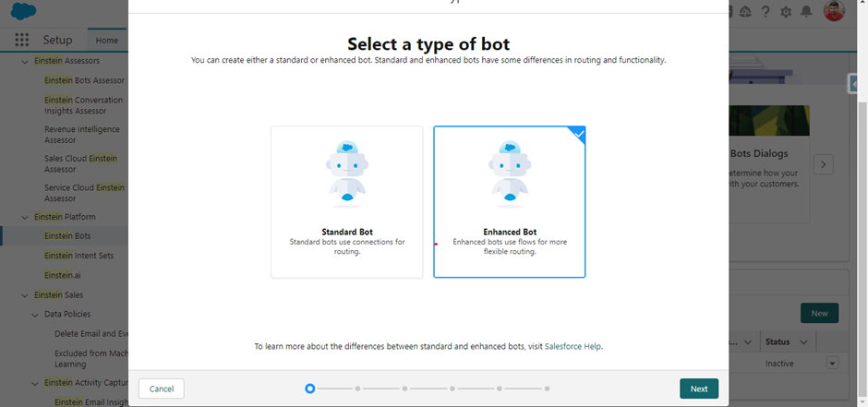Image resolution: width=868 pixels, height=407 pixels.
Task: Open the truncated column chevron left of Status
Action: pos(747,342)
